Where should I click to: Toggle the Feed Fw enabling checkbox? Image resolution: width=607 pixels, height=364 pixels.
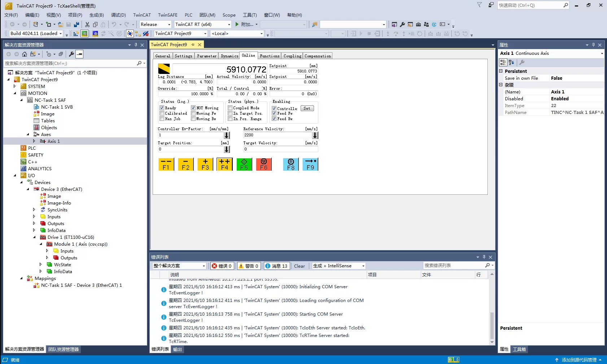point(274,113)
